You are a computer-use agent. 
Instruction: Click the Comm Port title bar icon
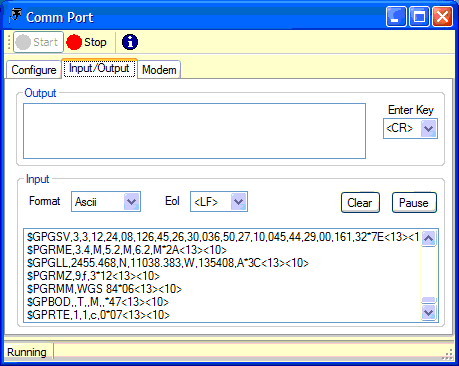pos(14,16)
